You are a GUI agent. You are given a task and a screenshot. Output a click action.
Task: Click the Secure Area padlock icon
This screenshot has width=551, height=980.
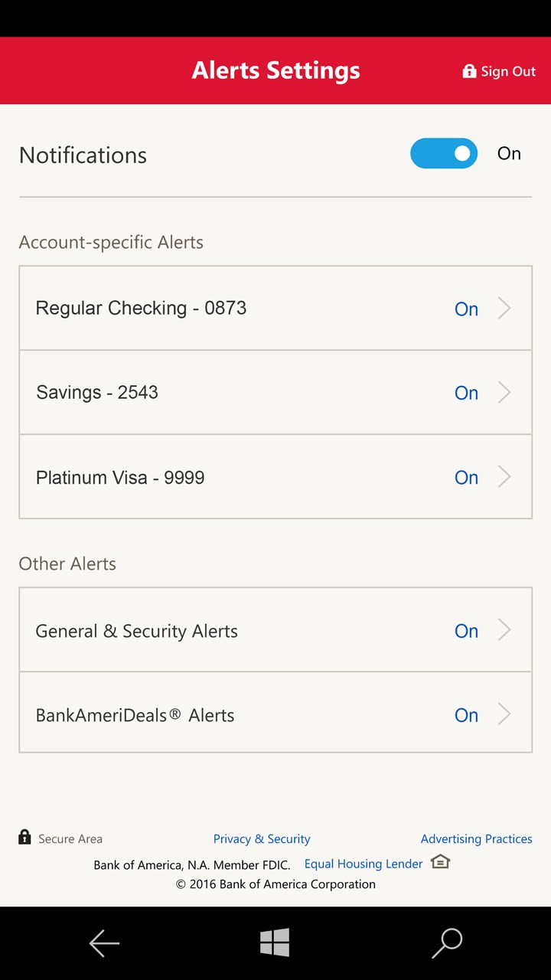coord(25,837)
